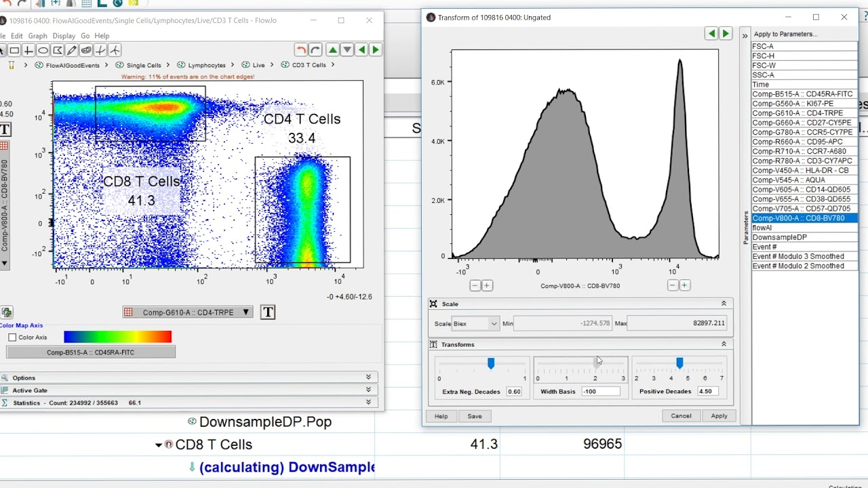Open the Help menu
Viewport: 868px width, 488px height.
pyautogui.click(x=102, y=36)
